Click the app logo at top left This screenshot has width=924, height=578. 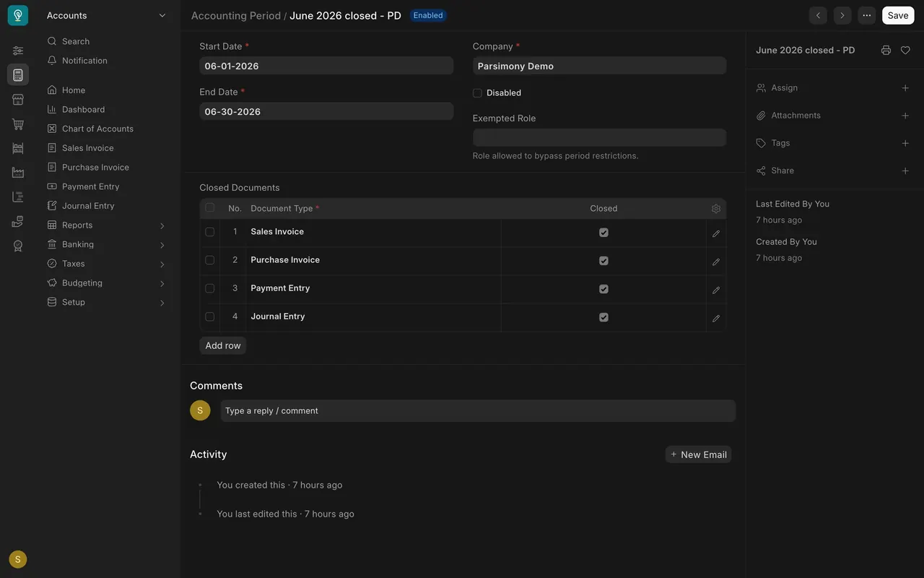[18, 15]
